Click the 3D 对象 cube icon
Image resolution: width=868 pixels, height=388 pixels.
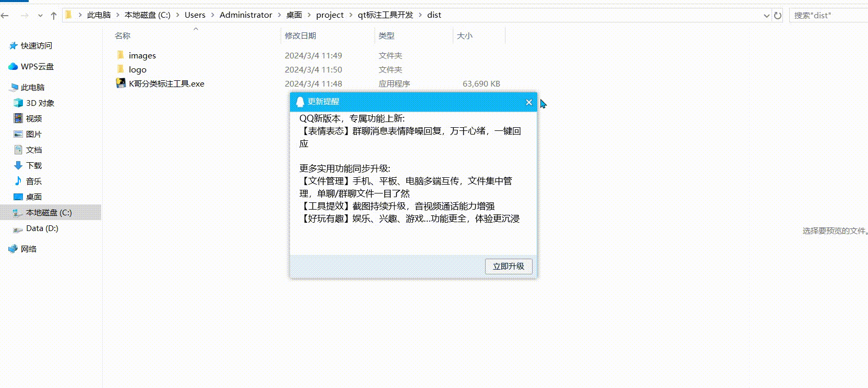click(18, 103)
